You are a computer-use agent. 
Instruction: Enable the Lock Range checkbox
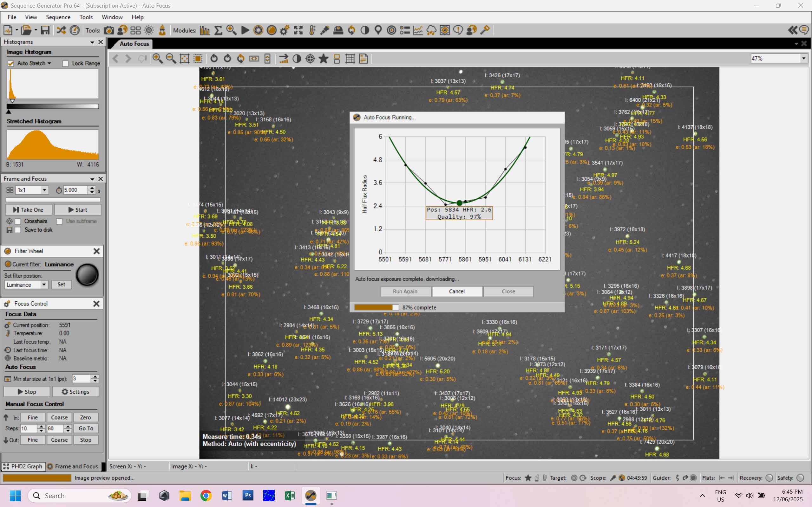point(65,63)
